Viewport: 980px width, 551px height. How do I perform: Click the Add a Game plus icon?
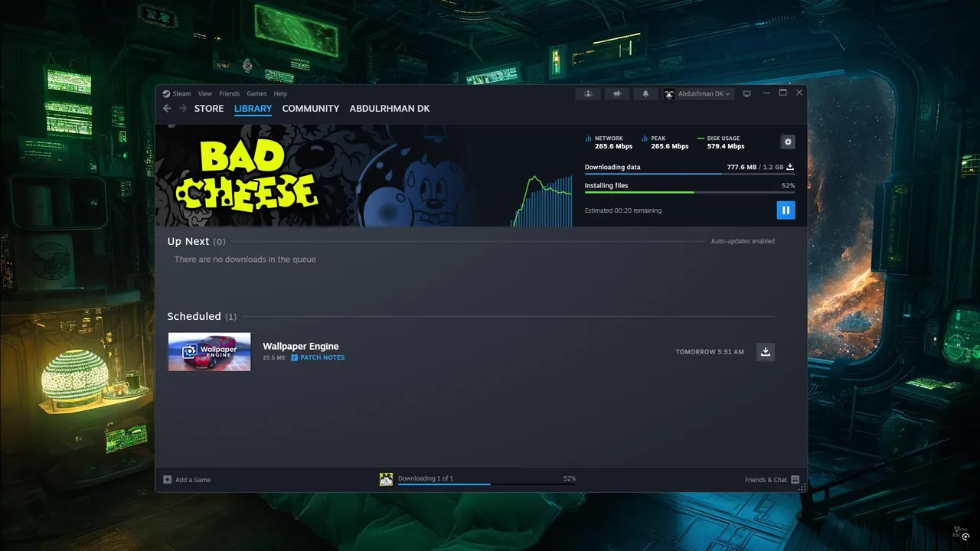167,479
